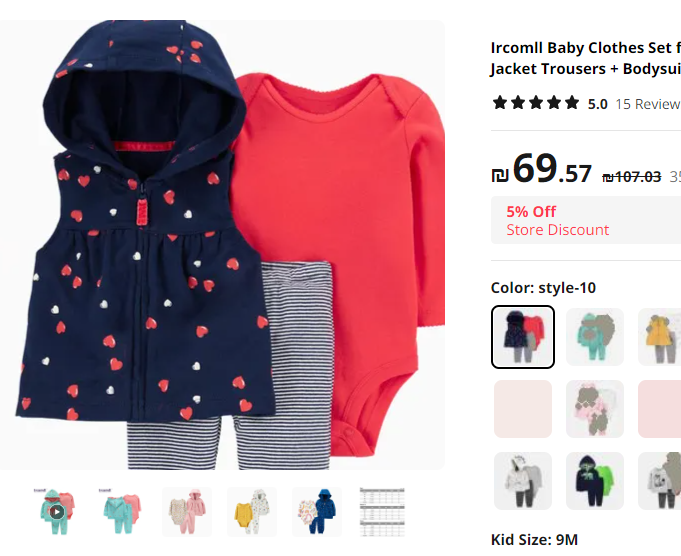The image size is (681, 556).
Task: Select the teal jacket and pink bodysuit thumbnail
Action: (x=122, y=512)
